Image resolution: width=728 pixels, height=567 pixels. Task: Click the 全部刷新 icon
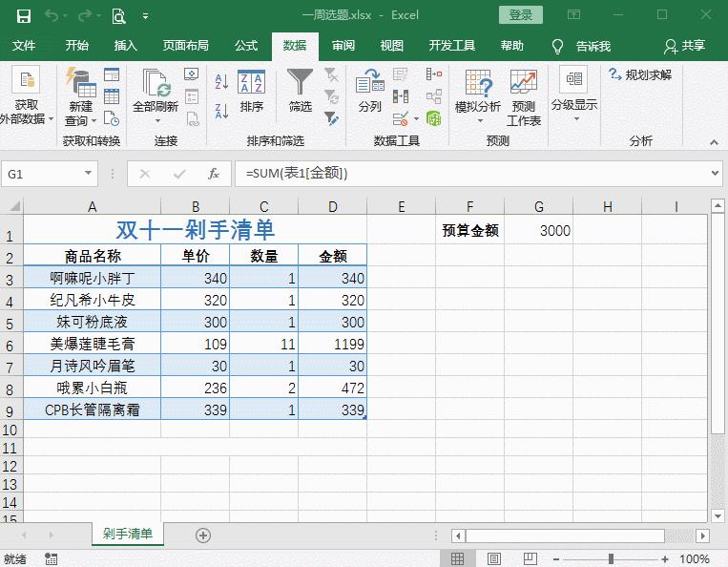pos(156,84)
